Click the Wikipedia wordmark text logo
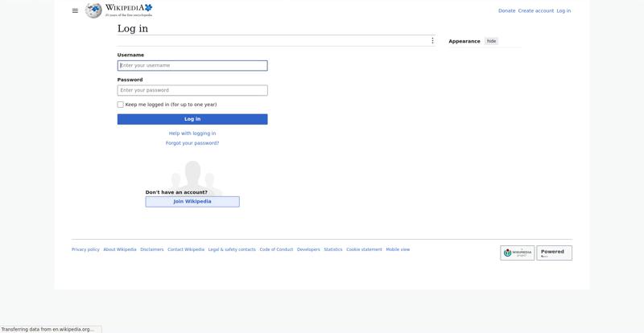Screen dimensions: 644x333 (x=129, y=10)
